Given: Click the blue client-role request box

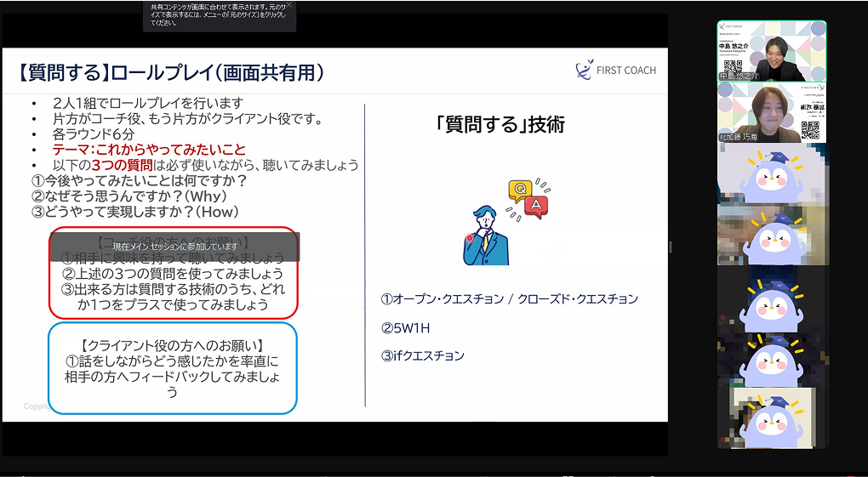Looking at the screenshot, I should pyautogui.click(x=173, y=367).
